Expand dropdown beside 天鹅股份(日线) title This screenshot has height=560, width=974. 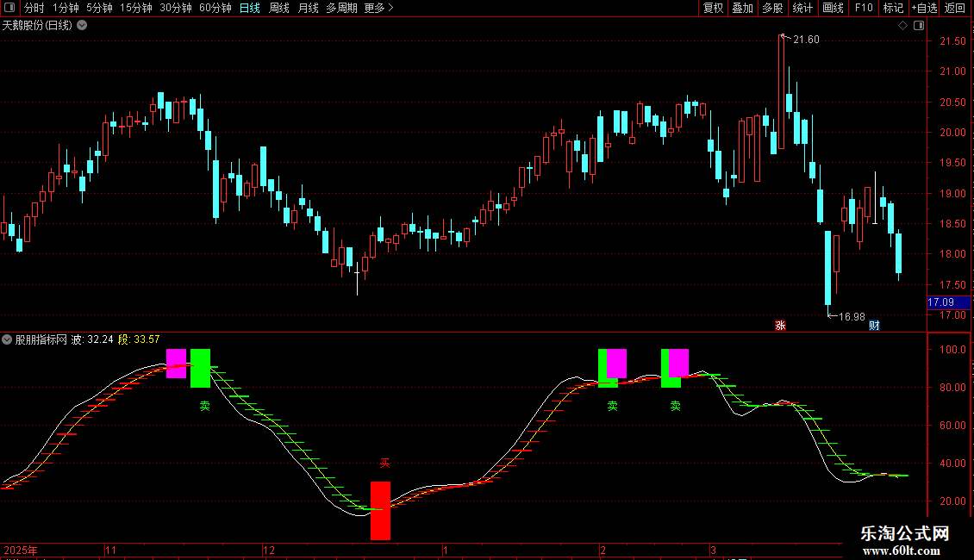82,26
